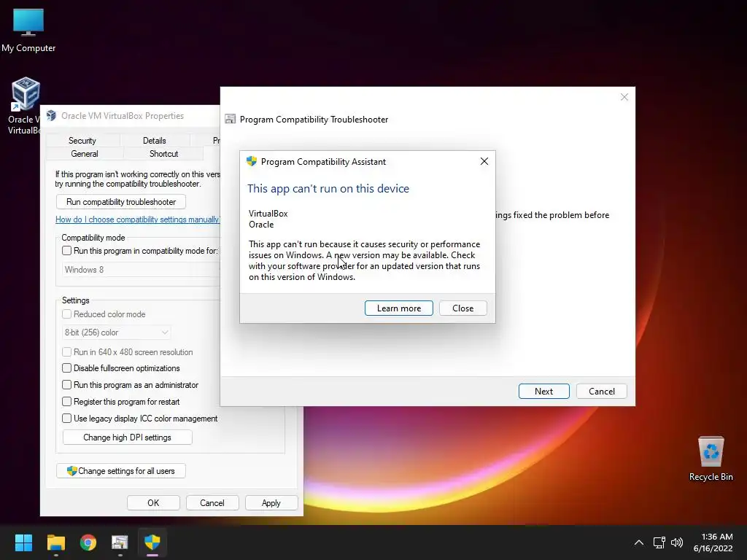Click OK in VirtualBox Properties
747x560 pixels.
(153, 503)
